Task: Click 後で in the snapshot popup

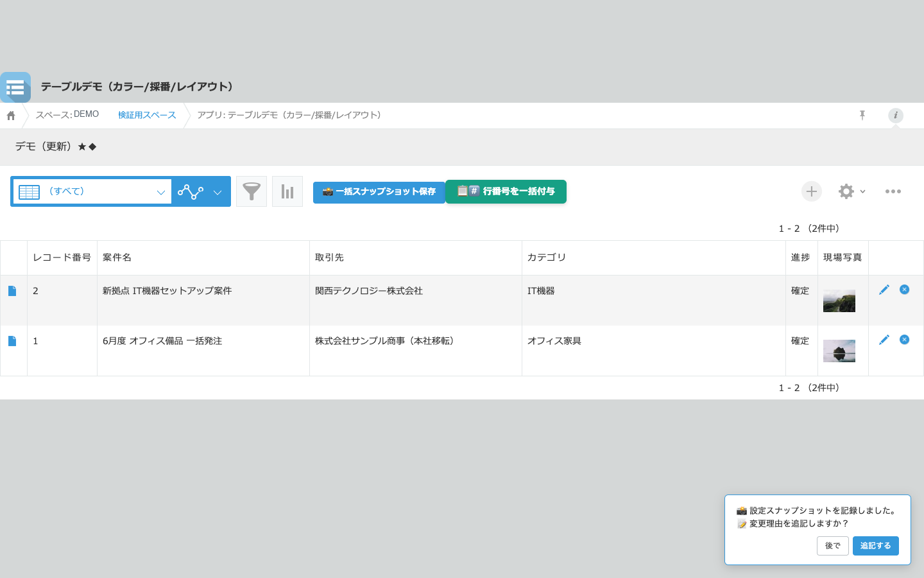Action: point(833,546)
